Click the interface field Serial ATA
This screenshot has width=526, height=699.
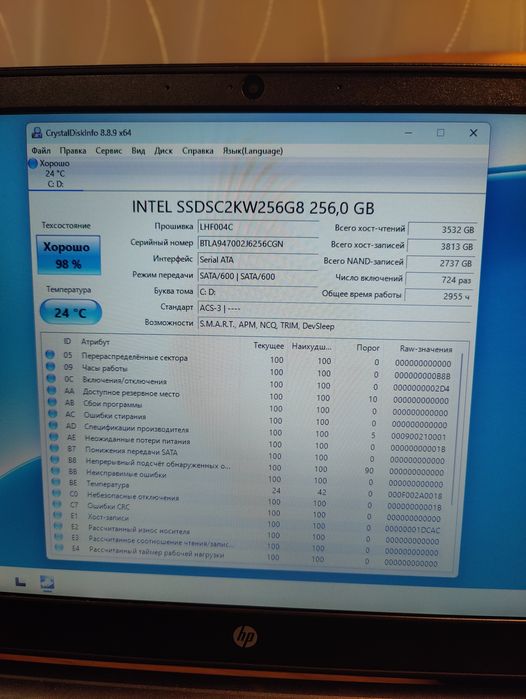point(258,260)
